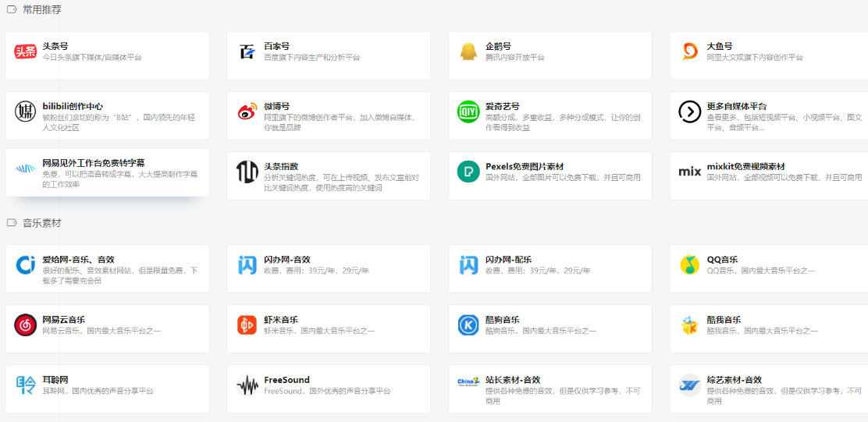
Task: Open the 爱给网 blue Ci icon
Action: pyautogui.click(x=25, y=265)
